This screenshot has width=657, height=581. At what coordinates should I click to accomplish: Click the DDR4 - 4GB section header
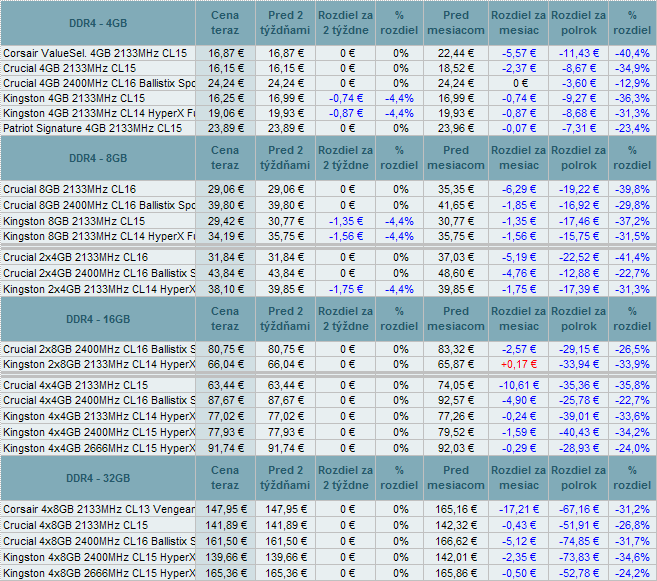pos(98,23)
